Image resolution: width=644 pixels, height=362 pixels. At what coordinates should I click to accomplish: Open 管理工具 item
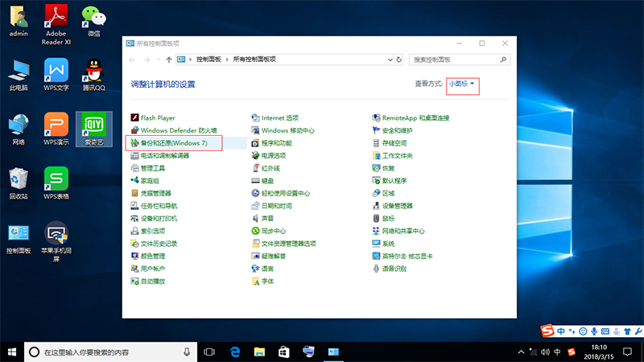[148, 168]
